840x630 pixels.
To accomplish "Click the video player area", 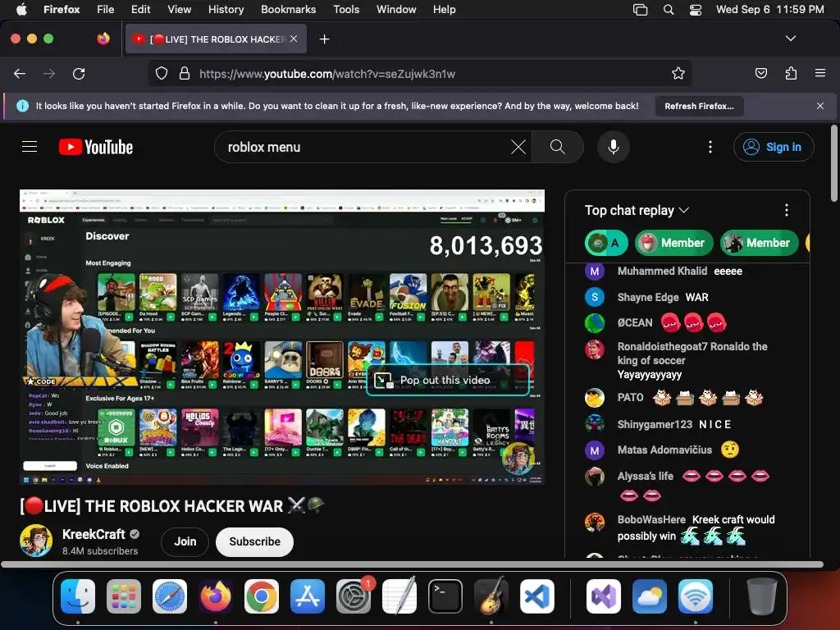I will click(282, 336).
